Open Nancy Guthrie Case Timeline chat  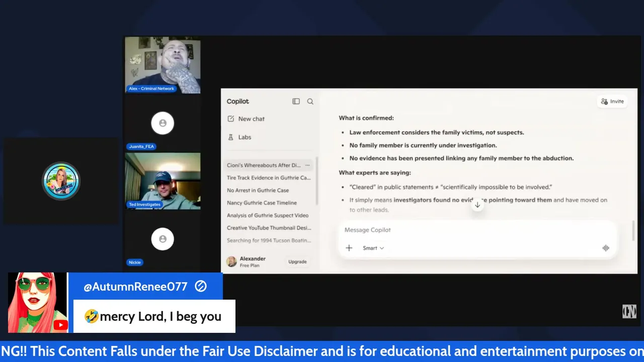click(262, 203)
